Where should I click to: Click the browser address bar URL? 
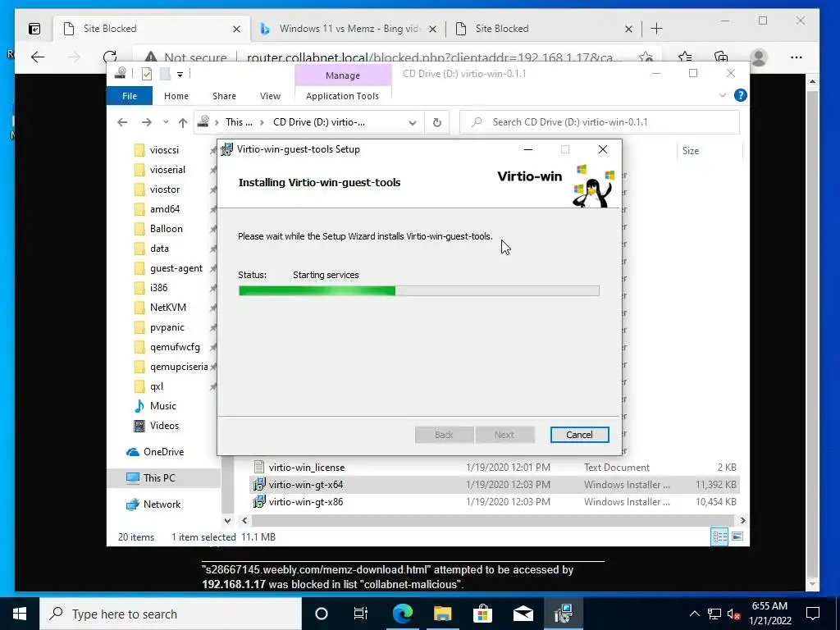point(435,57)
